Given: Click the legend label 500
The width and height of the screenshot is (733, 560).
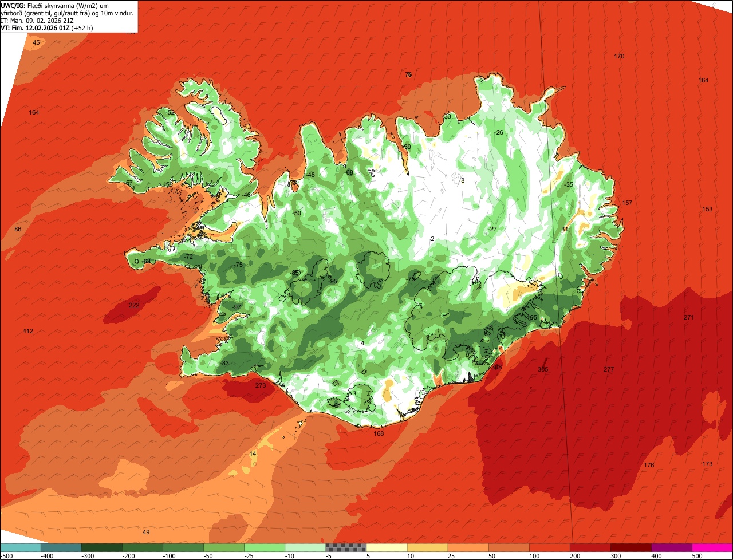Looking at the screenshot, I should (696, 555).
